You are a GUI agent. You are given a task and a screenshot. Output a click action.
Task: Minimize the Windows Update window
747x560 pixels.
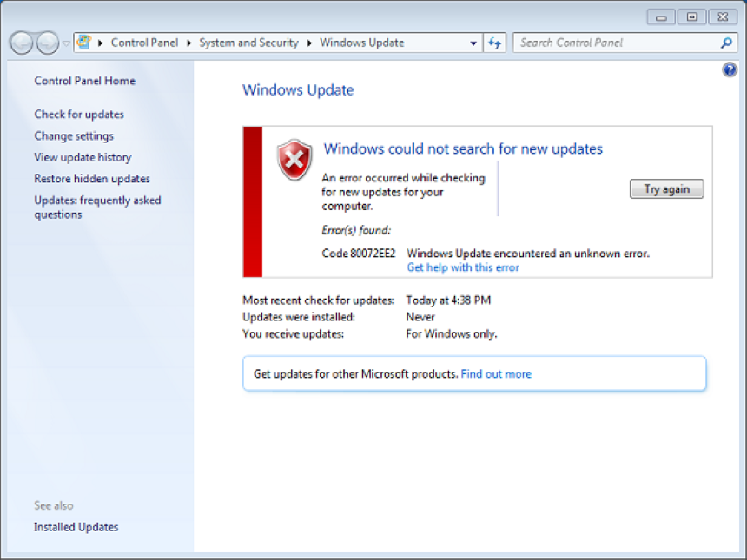(x=661, y=17)
